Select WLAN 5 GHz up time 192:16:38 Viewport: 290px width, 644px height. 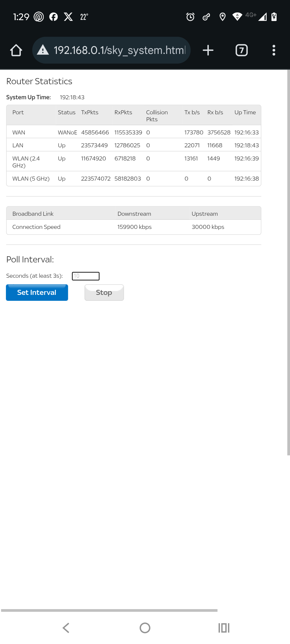click(x=247, y=179)
